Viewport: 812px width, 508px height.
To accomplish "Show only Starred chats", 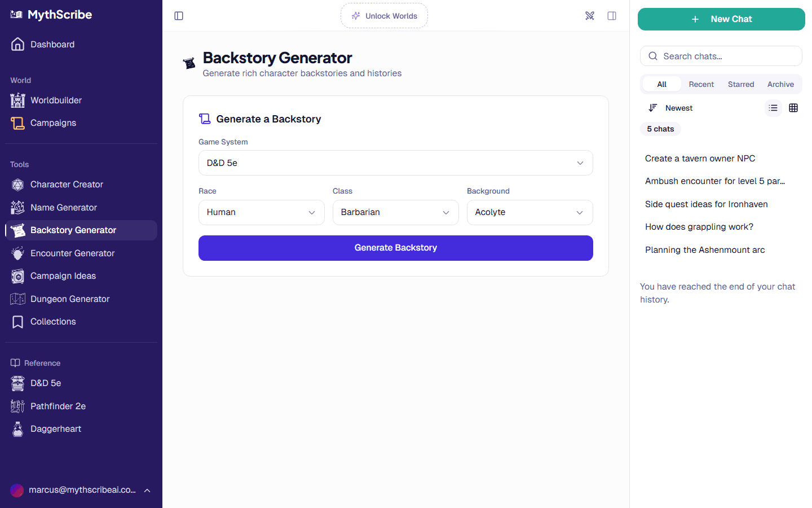I will tap(741, 84).
